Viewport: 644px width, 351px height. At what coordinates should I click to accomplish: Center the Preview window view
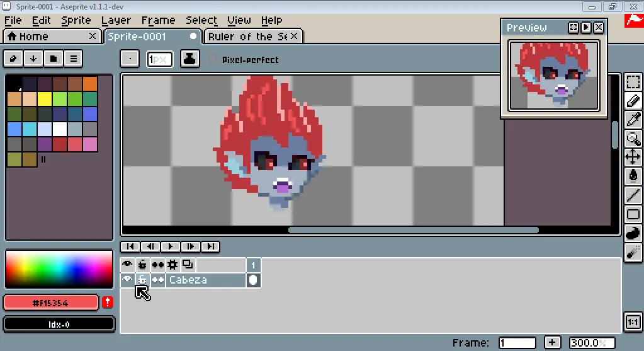(x=573, y=28)
